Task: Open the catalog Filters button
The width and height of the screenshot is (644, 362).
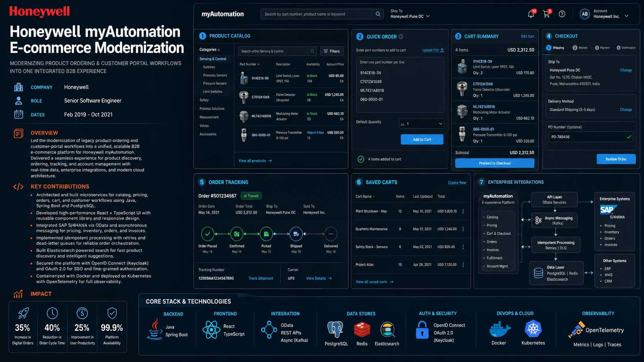Action: click(x=332, y=51)
